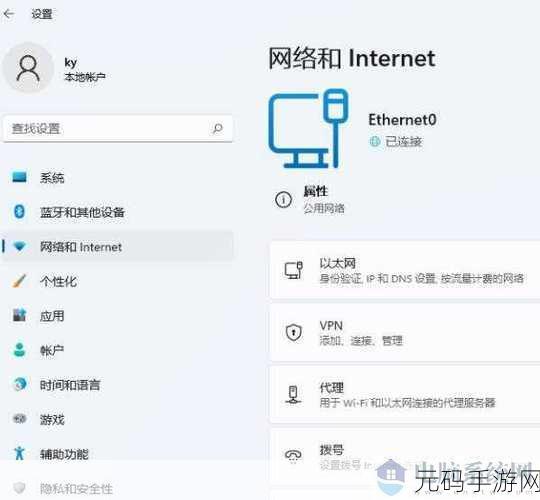The image size is (540, 500).
Task: Open 蓝牙和其他设备 settings category
Action: point(118,212)
